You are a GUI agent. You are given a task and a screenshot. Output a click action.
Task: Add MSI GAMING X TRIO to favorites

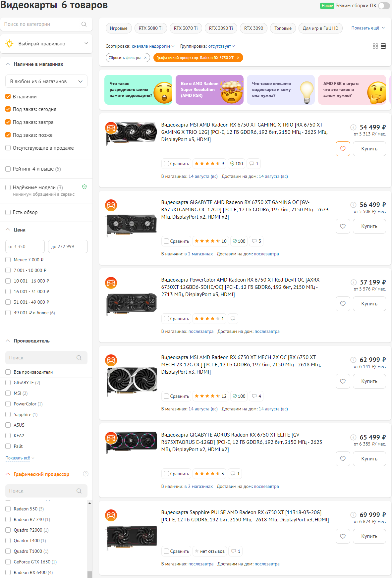tap(343, 149)
